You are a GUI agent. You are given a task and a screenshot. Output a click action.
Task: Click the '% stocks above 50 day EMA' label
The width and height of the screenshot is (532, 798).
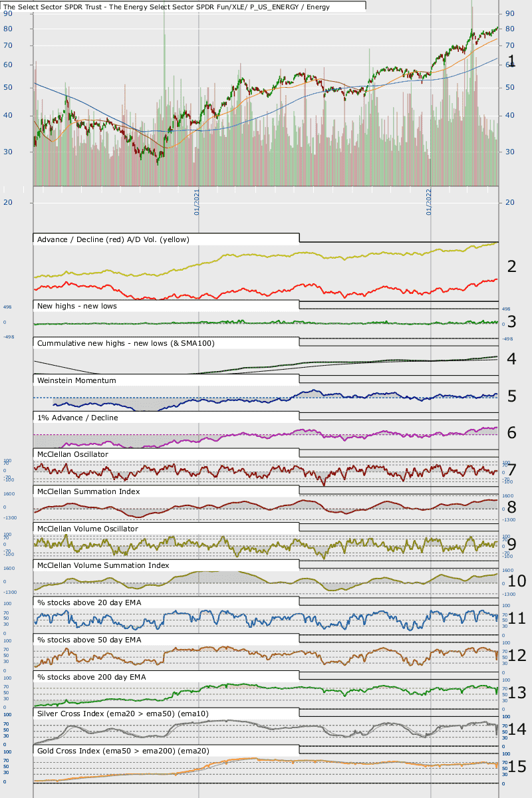click(x=90, y=640)
